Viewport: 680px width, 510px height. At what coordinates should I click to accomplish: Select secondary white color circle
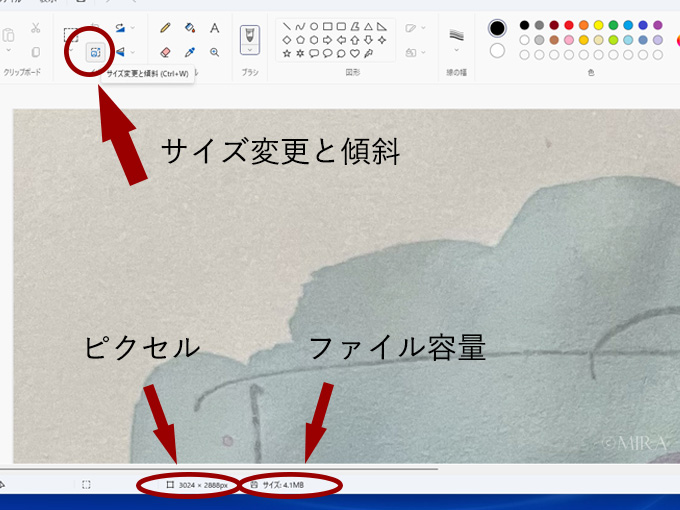tap(497, 49)
